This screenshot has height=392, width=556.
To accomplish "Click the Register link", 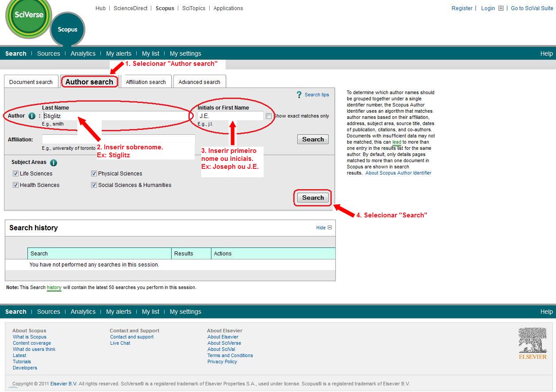I will coord(462,8).
